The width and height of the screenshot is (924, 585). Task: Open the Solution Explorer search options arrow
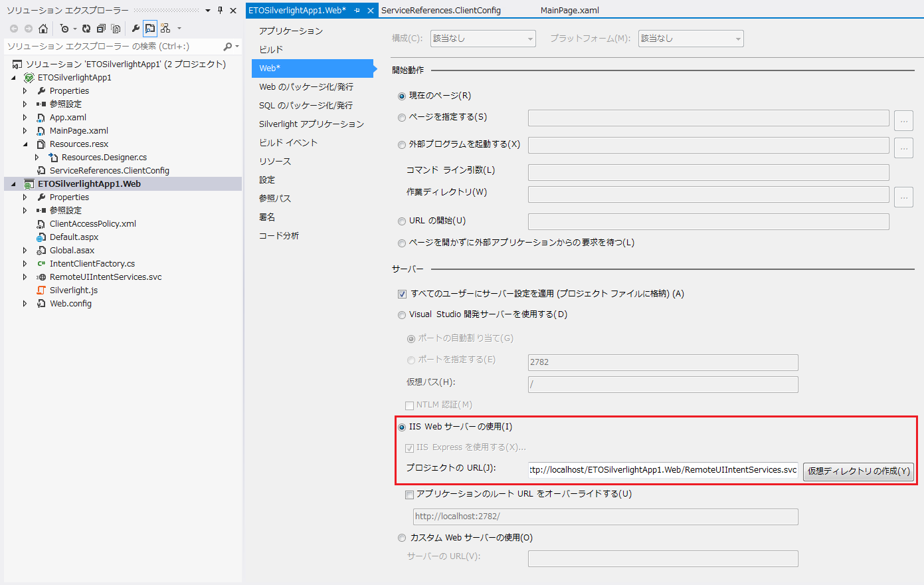tap(237, 47)
